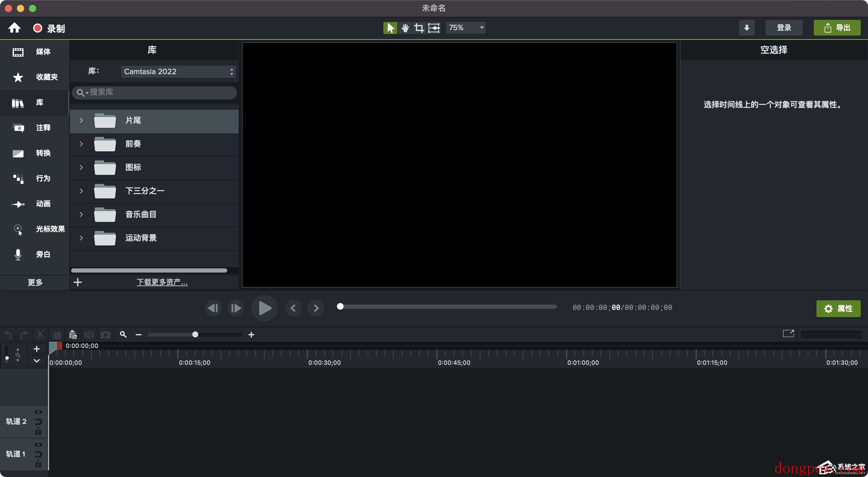Open the 动画 animations tab

pyautogui.click(x=34, y=204)
